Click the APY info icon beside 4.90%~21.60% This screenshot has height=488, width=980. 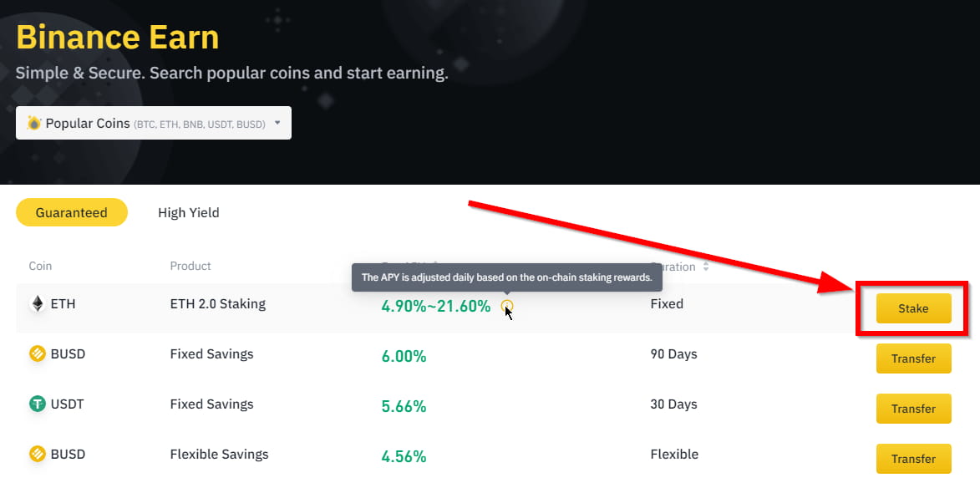click(x=507, y=306)
